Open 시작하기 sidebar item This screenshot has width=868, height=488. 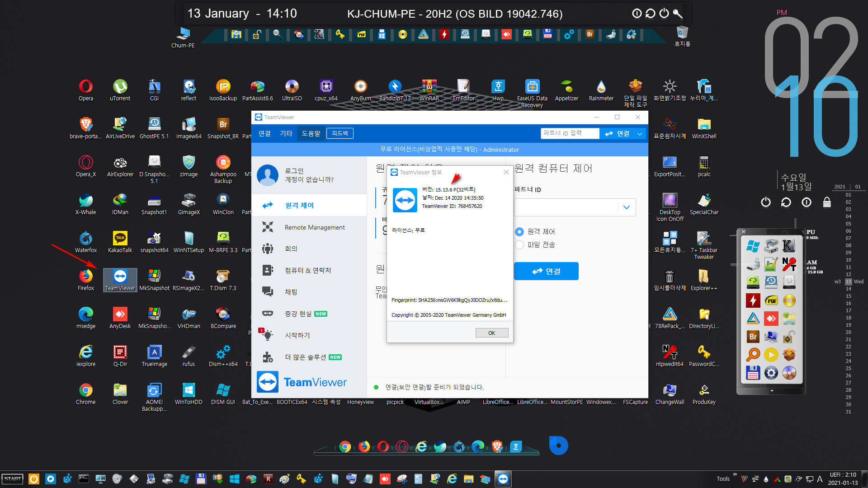coord(309,335)
